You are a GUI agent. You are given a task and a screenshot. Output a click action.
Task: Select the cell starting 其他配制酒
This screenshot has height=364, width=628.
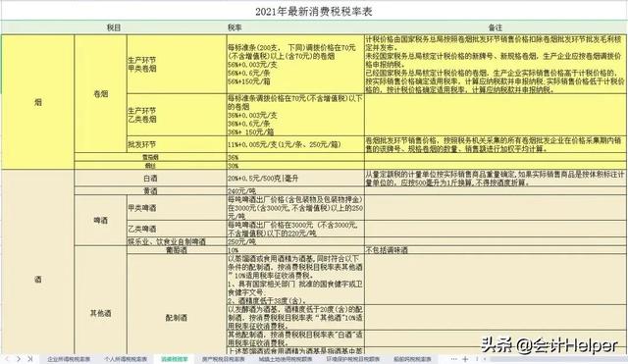click(295, 338)
